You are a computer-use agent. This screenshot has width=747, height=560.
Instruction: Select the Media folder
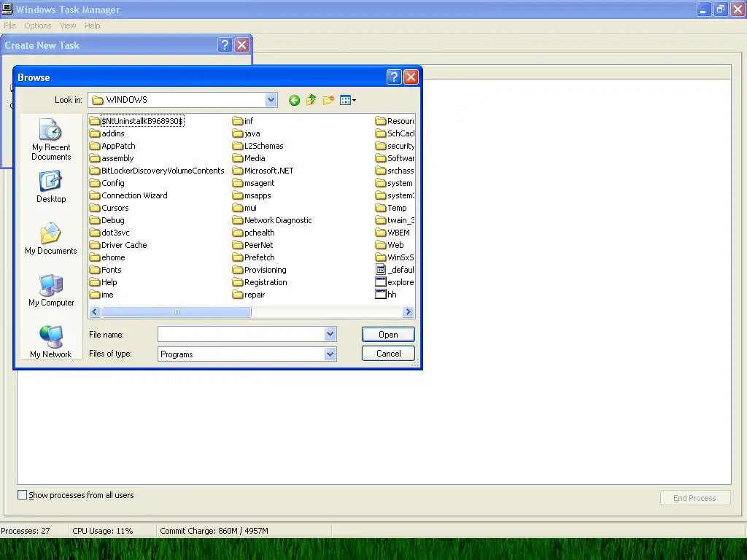point(249,158)
